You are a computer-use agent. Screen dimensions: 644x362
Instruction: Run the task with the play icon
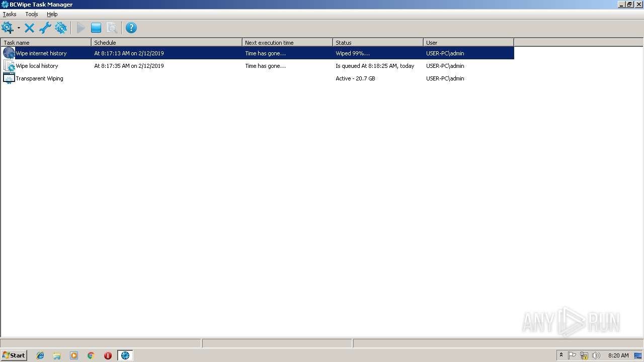click(x=80, y=28)
